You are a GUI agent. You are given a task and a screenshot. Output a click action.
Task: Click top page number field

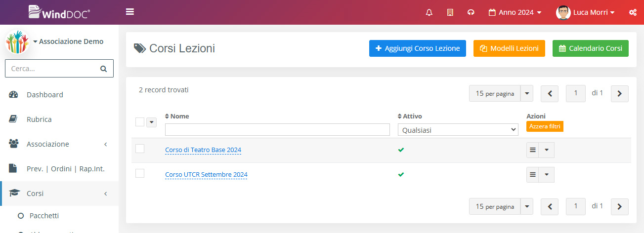(x=576, y=93)
